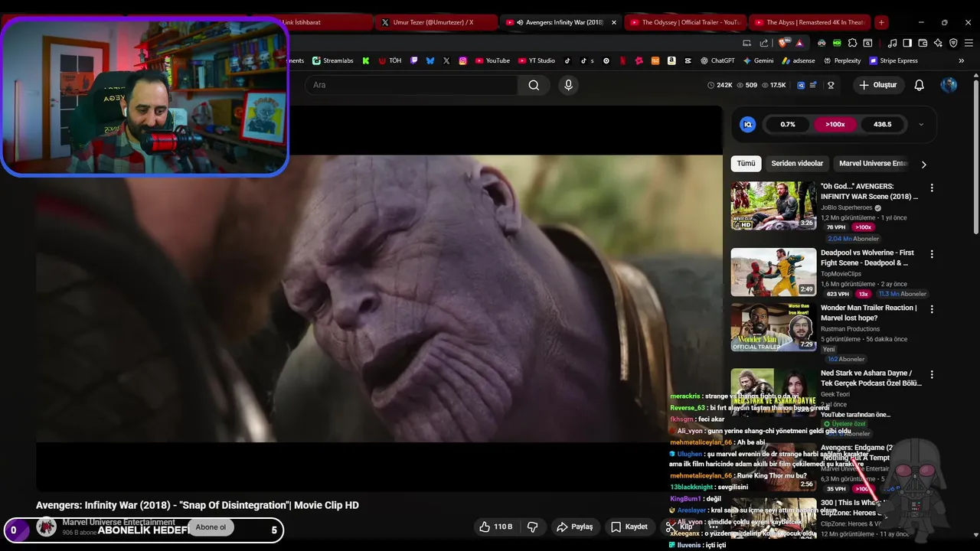980x551 pixels.
Task: Open options menu for Deadpool vs Wolverine video
Action: (932, 254)
